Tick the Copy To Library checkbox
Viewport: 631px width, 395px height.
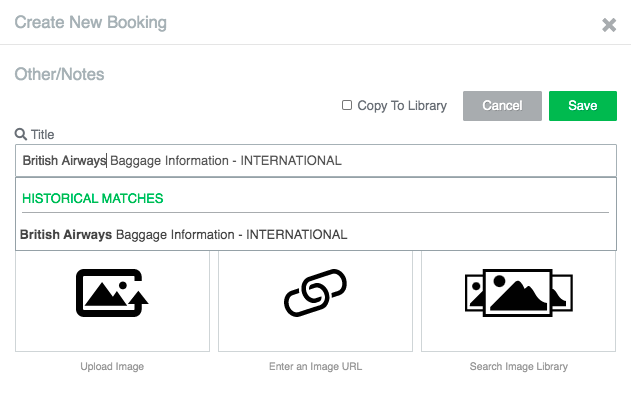click(x=346, y=105)
